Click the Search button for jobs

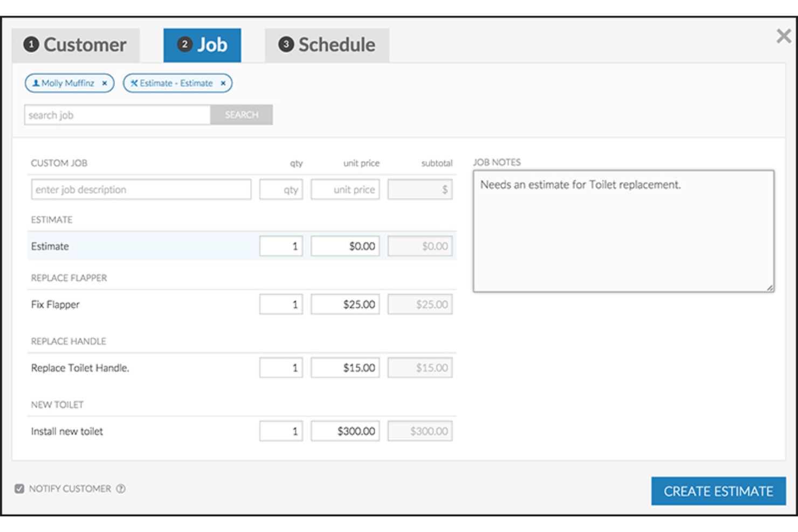(241, 114)
